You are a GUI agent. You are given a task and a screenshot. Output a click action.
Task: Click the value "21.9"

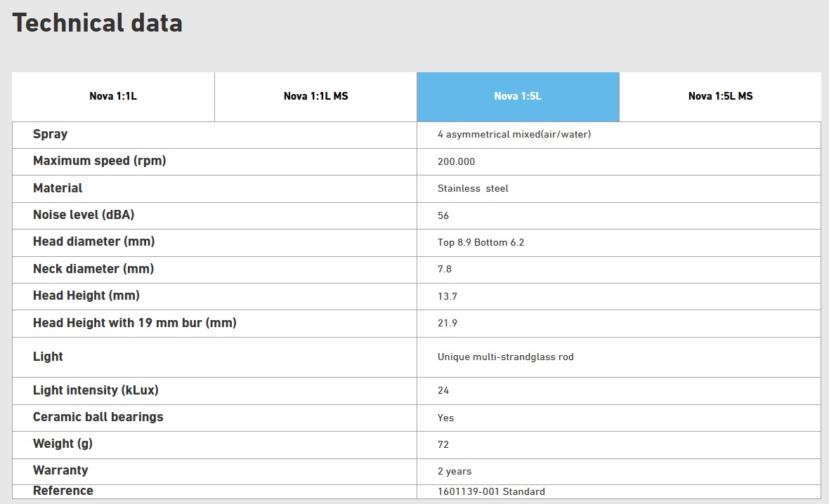coord(448,324)
